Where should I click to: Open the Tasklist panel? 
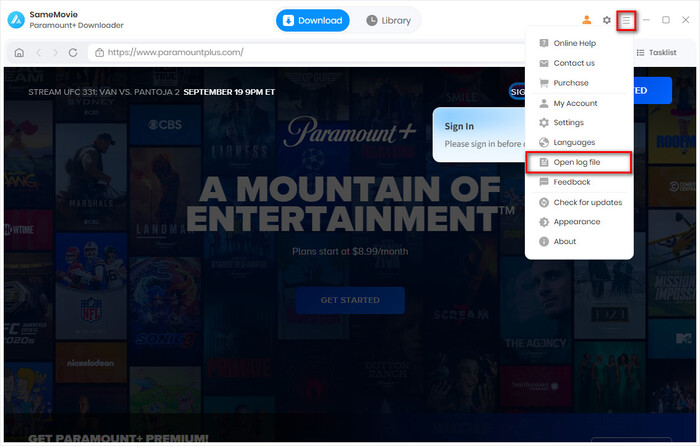(656, 53)
